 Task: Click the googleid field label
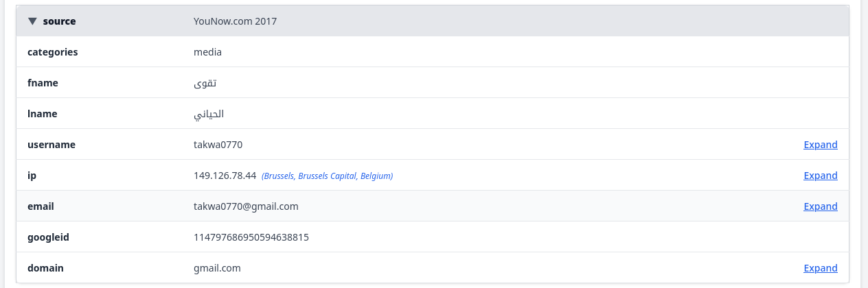click(x=49, y=237)
